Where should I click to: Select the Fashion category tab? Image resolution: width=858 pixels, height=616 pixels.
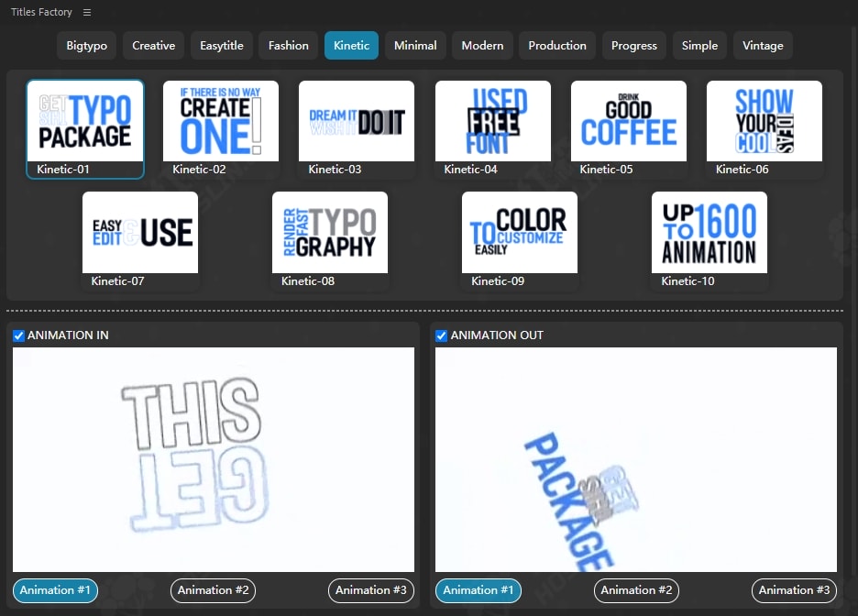(x=289, y=46)
